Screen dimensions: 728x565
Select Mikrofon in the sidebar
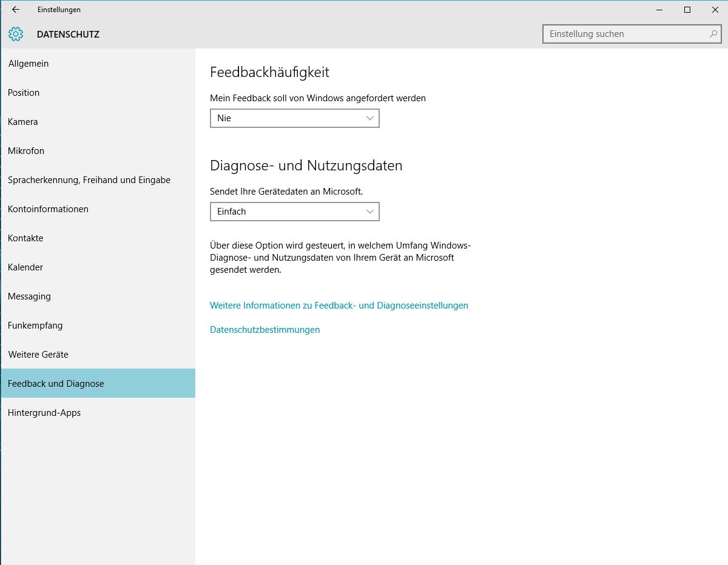[98, 151]
